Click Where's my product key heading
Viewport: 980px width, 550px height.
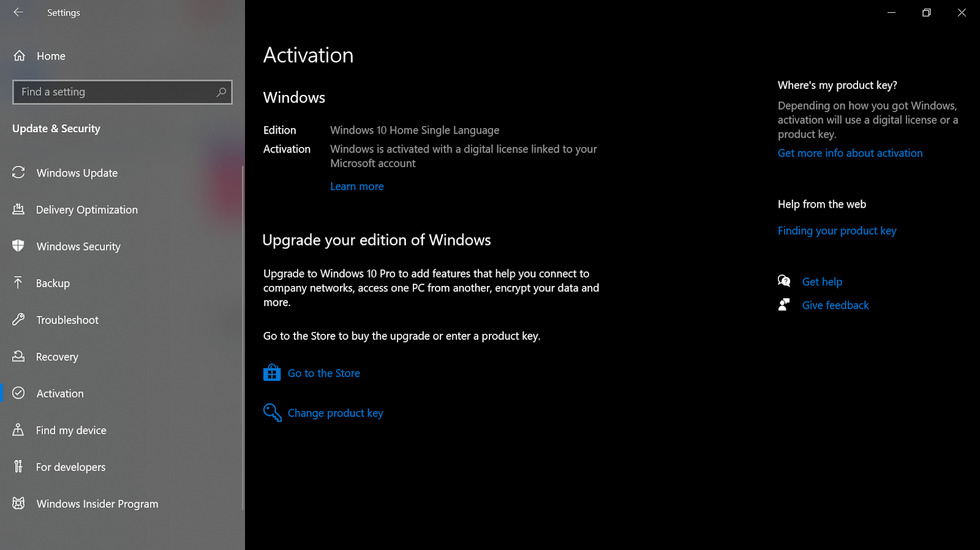click(x=837, y=86)
